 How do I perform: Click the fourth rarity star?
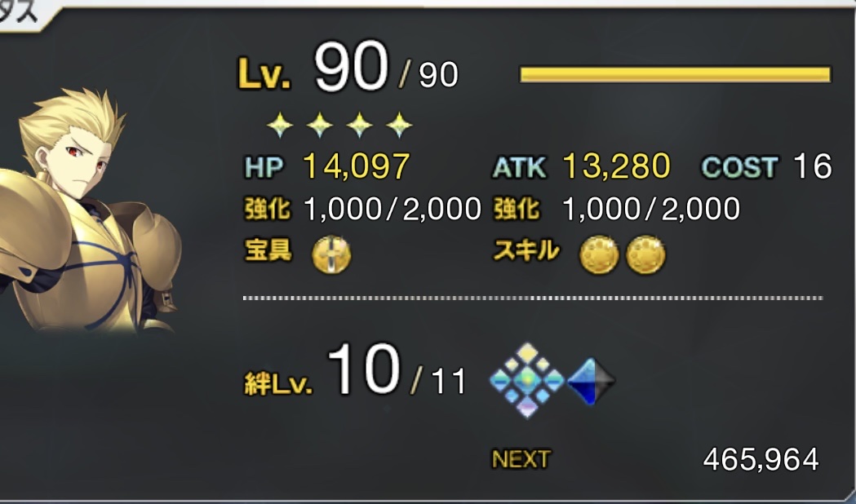(400, 125)
